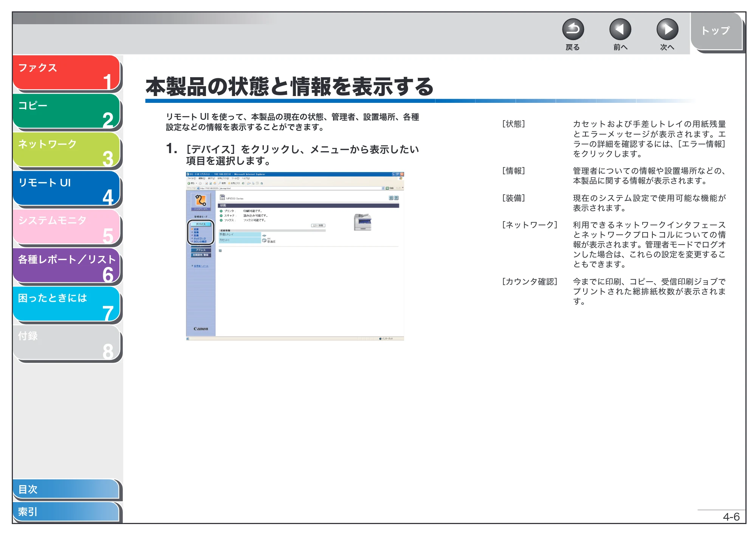This screenshot has width=756, height=535.
Task: Click the browser address bar in screenshot
Action: click(290, 188)
